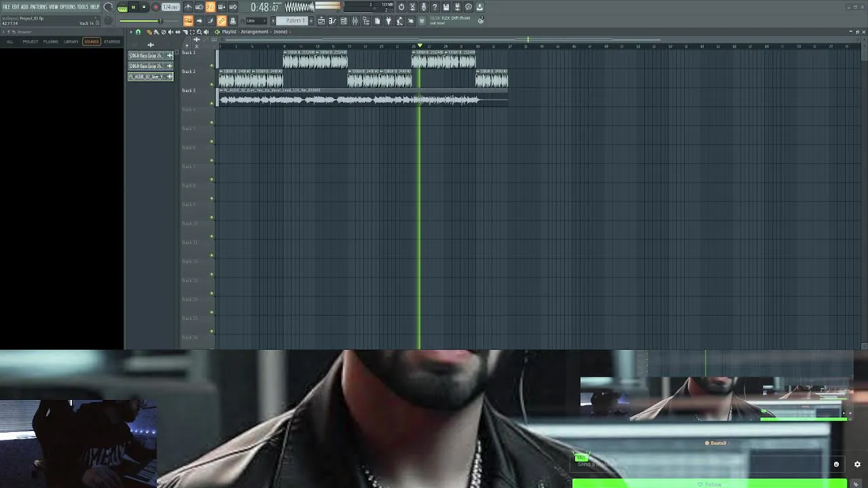Open the tempo tapper icon
This screenshot has height=488, width=868.
[x=399, y=21]
